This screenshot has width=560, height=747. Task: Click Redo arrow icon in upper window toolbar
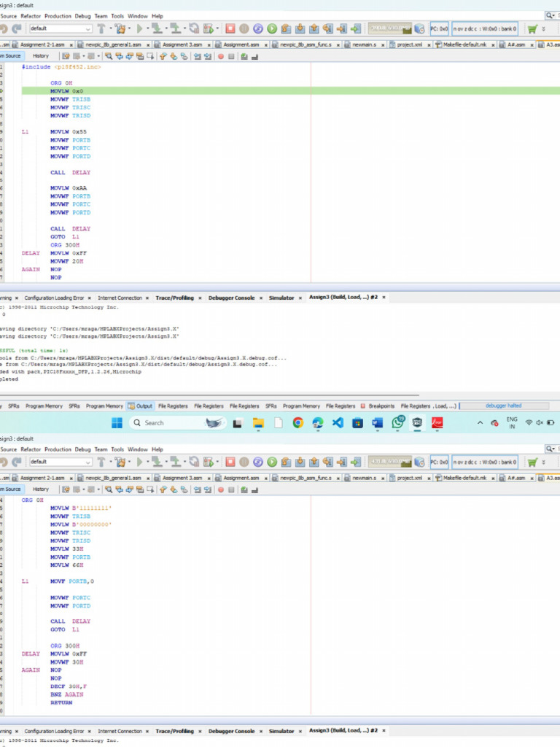(17, 28)
